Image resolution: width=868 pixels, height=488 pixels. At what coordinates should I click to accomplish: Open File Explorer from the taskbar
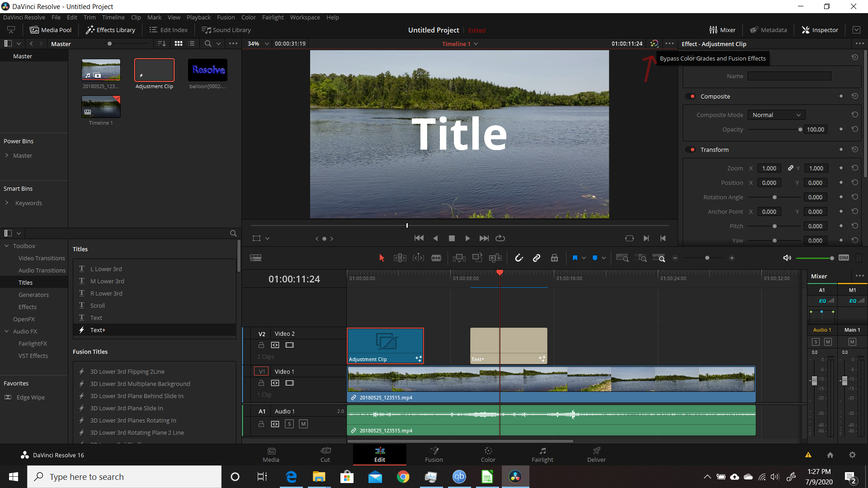point(319,477)
